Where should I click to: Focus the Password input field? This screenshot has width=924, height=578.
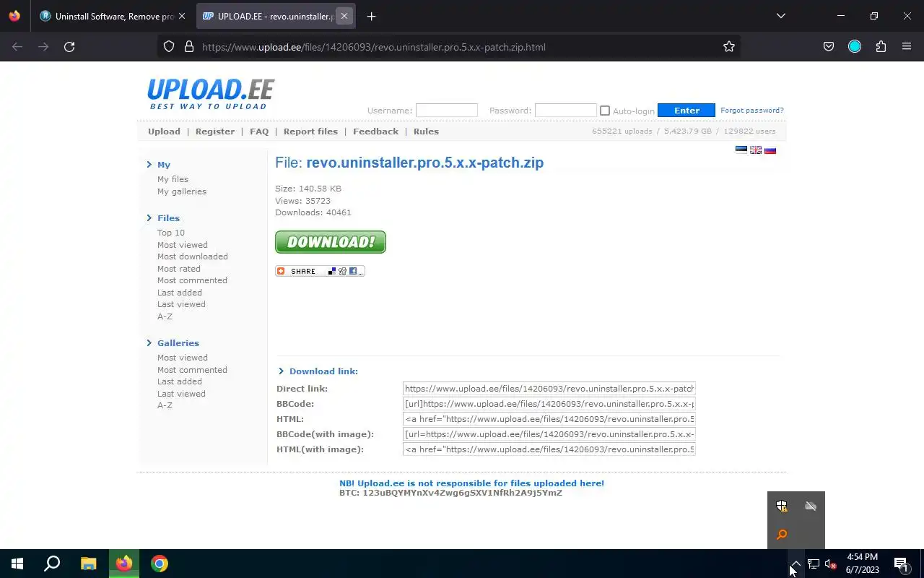pyautogui.click(x=566, y=111)
